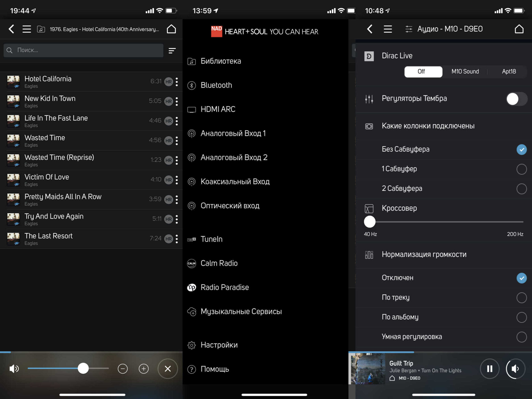Screen dimensions: 532x399
Task: Open more options for Pretty Maids All In A Row
Action: pos(177,200)
